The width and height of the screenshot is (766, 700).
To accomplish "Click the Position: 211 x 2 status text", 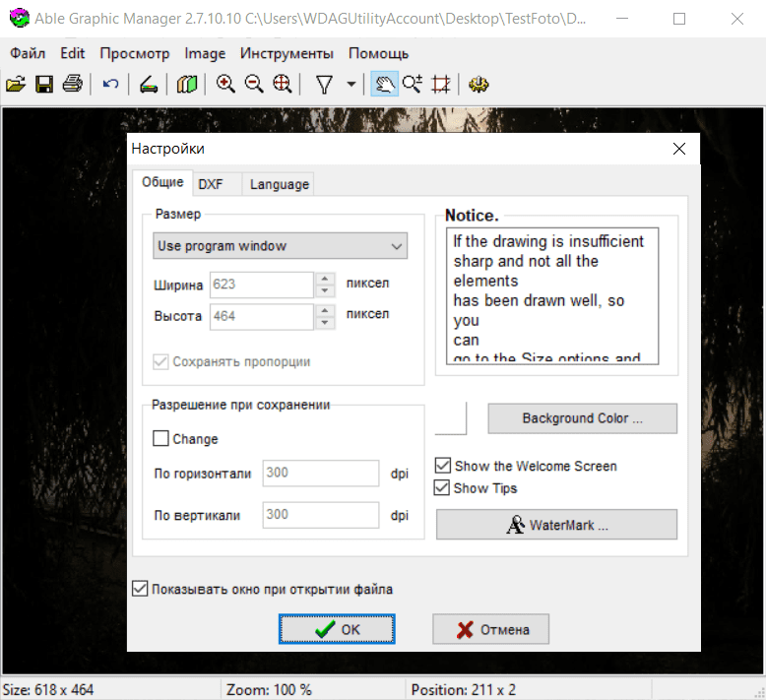I will [x=463, y=690].
